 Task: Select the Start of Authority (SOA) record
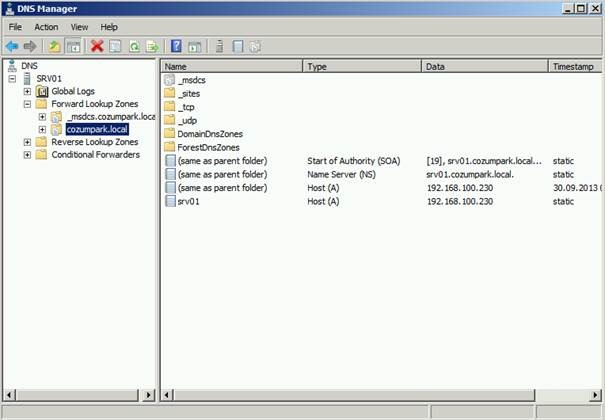[x=381, y=161]
